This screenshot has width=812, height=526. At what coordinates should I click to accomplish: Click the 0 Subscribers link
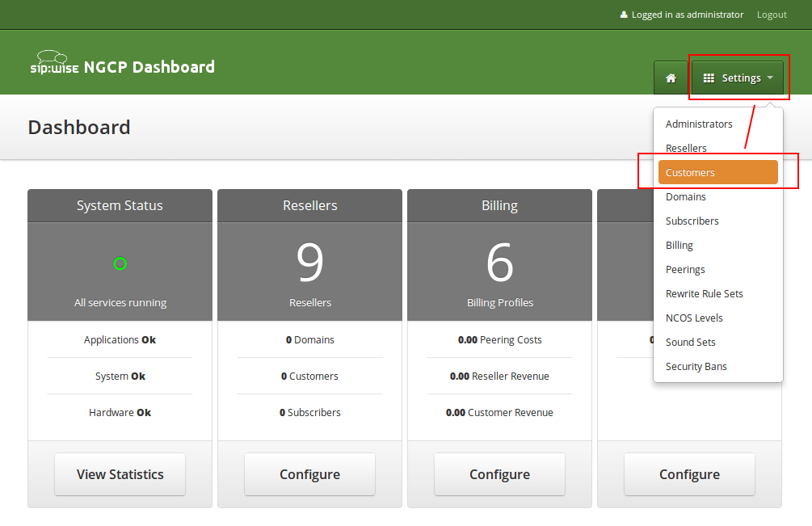click(x=309, y=412)
